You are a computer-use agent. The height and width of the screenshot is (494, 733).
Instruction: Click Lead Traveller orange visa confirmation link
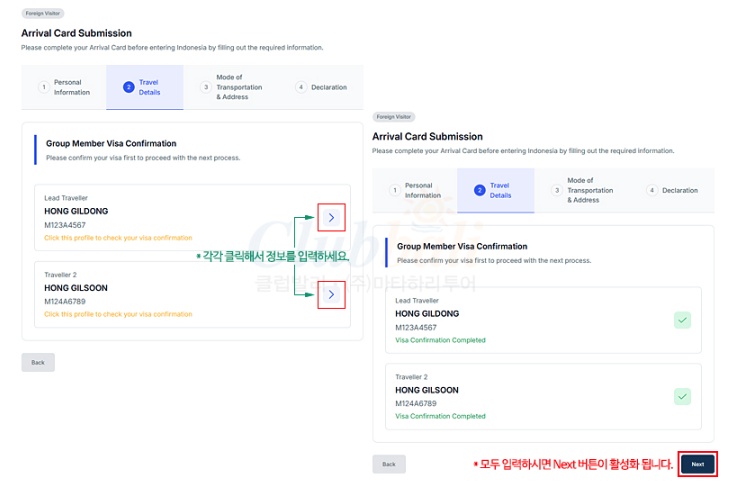pos(118,238)
